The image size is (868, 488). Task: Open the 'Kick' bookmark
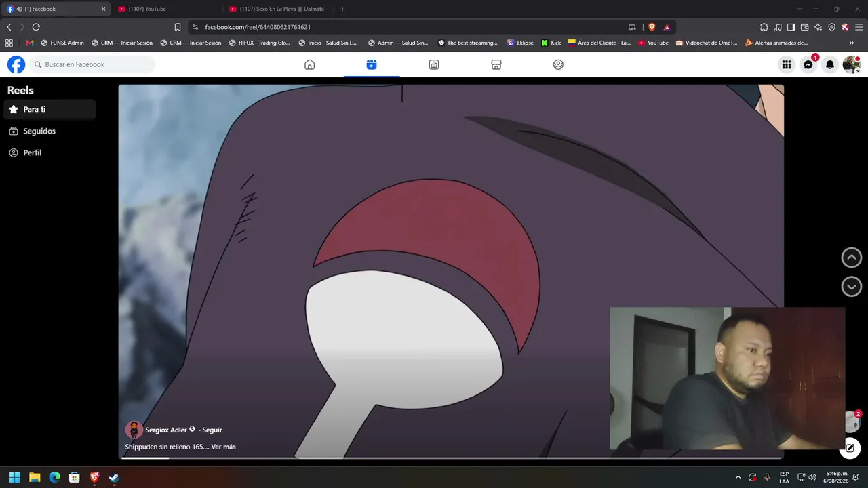click(551, 43)
